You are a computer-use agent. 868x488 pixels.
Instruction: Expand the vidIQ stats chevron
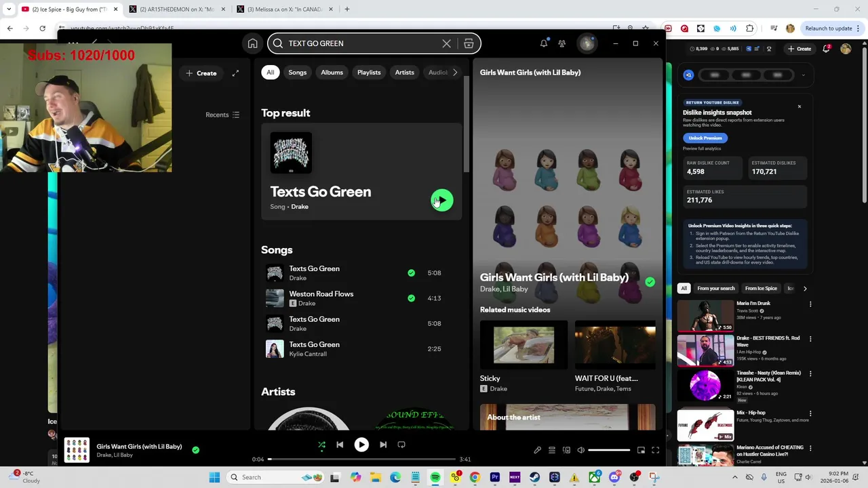tap(804, 75)
